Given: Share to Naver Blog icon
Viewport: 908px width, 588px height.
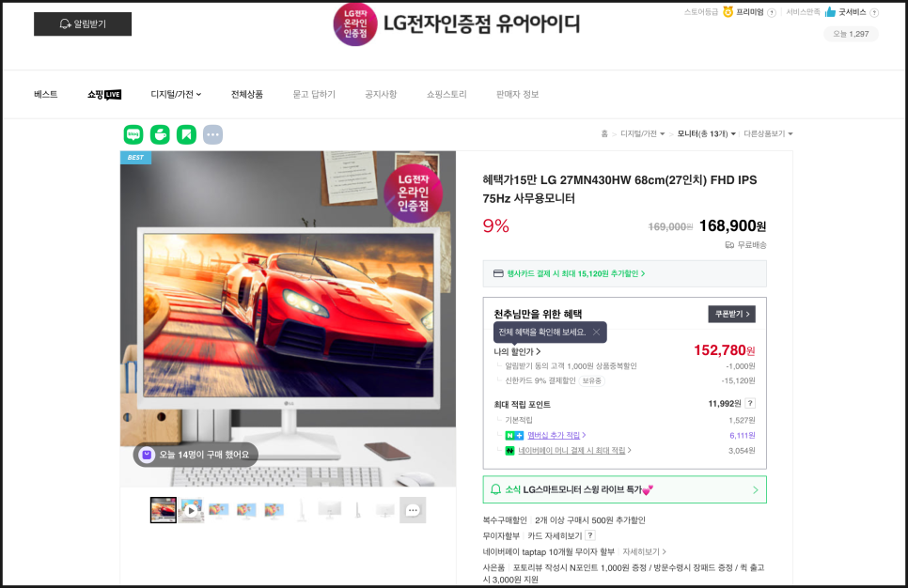Looking at the screenshot, I should (x=133, y=135).
